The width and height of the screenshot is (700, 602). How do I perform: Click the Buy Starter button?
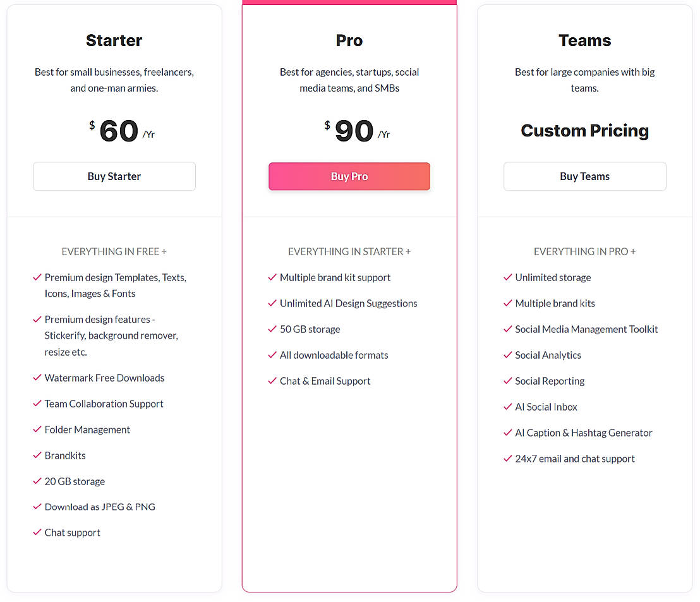[x=114, y=176]
